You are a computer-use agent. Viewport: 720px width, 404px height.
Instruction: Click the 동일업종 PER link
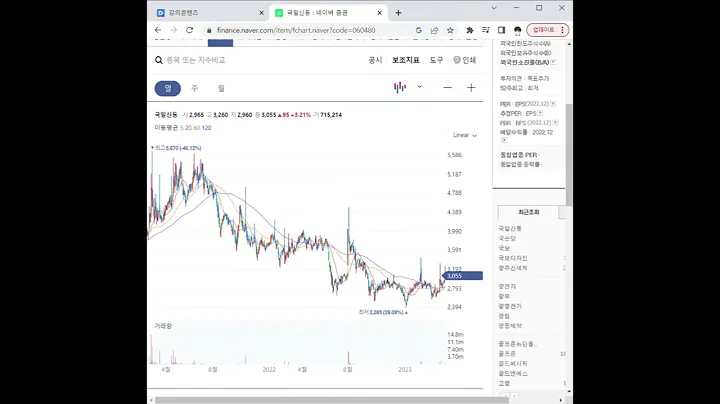(x=518, y=155)
